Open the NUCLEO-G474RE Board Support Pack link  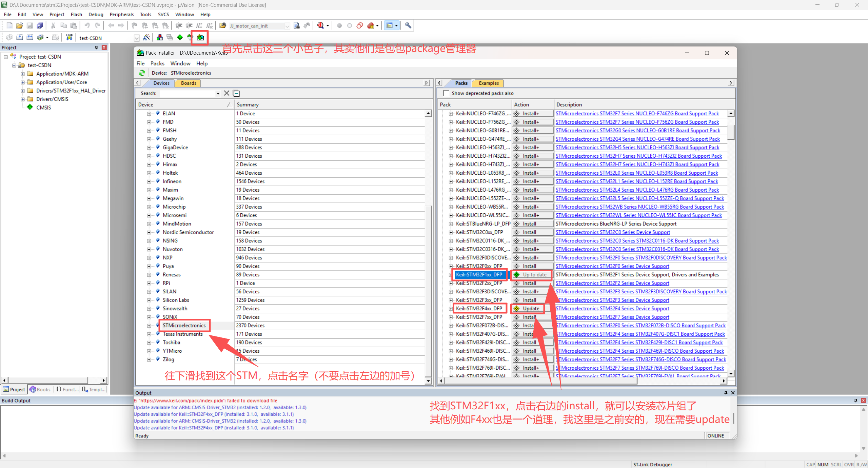[x=637, y=139]
